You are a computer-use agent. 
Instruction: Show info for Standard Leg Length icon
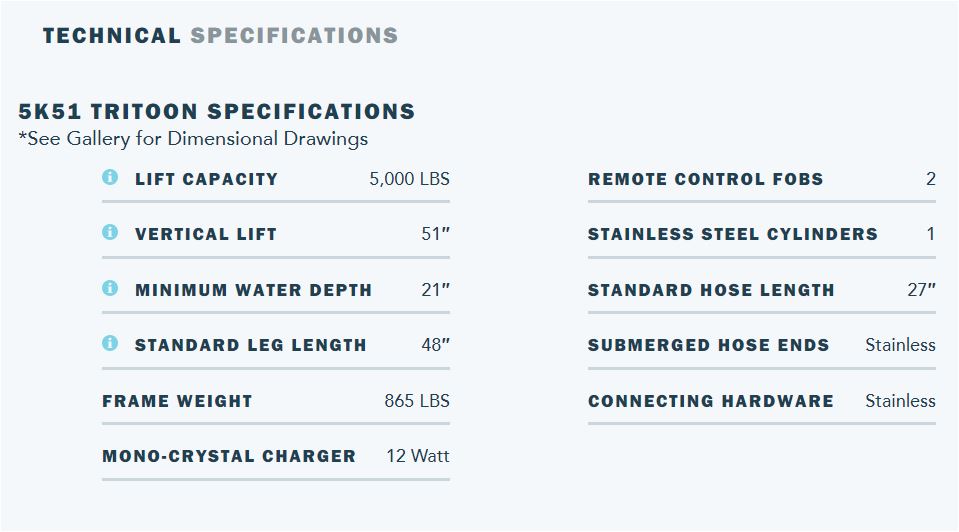(110, 344)
